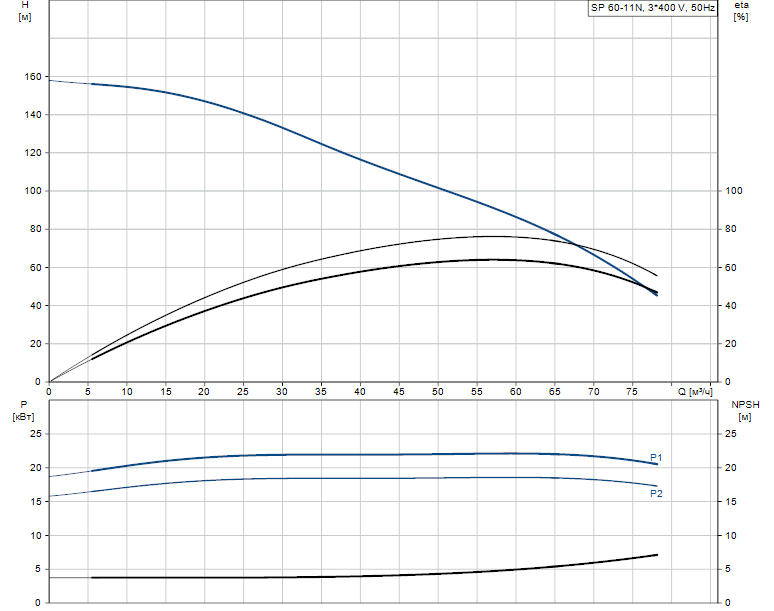This screenshot has width=774, height=611.
Task: Click the 20 tick on power axis
Action: 36,467
